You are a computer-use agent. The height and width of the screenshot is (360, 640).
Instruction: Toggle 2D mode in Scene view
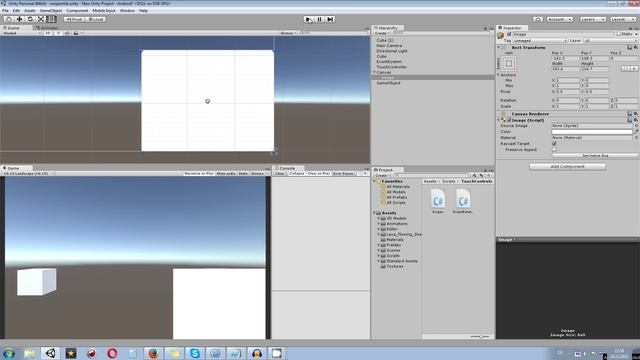pos(48,33)
